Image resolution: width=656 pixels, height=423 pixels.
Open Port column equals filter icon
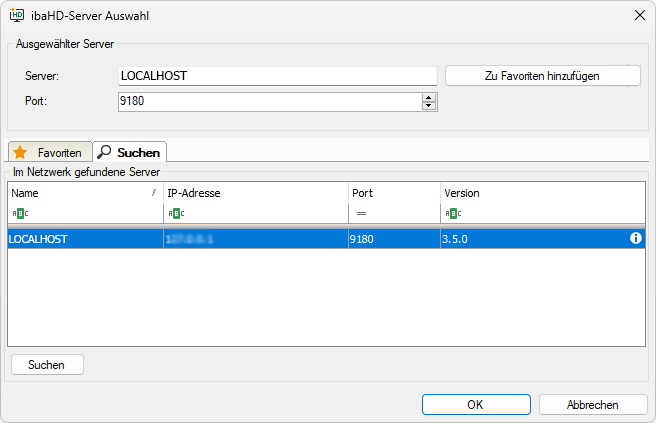(361, 213)
